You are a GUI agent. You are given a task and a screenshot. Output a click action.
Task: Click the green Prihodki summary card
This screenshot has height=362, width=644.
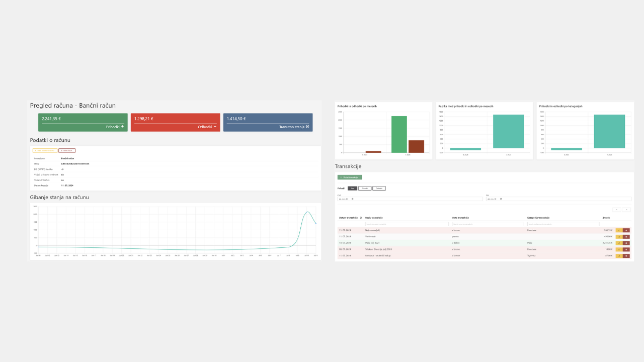pos(83,122)
